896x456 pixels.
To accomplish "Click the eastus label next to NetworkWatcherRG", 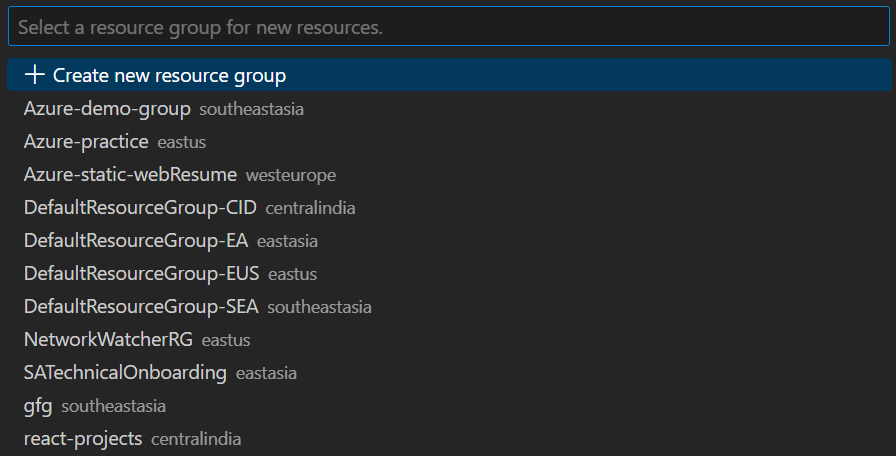I will 225,341.
